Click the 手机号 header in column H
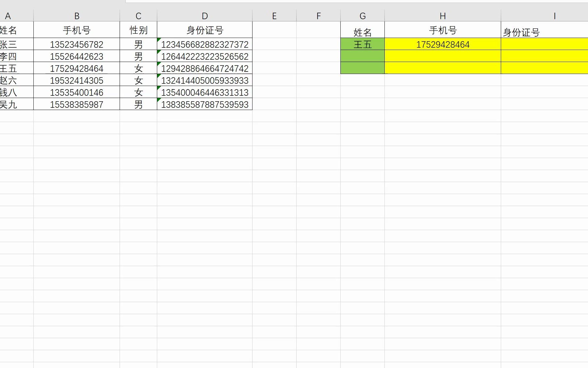The image size is (588, 368). 443,30
